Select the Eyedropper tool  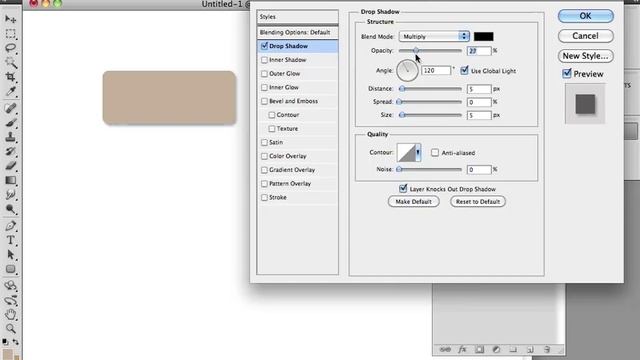click(11, 91)
